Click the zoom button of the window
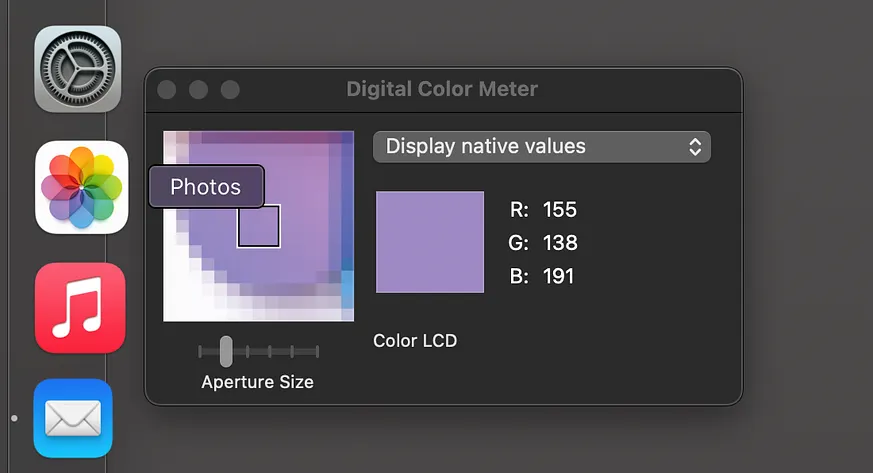Screen dimensions: 873x473 (230, 90)
